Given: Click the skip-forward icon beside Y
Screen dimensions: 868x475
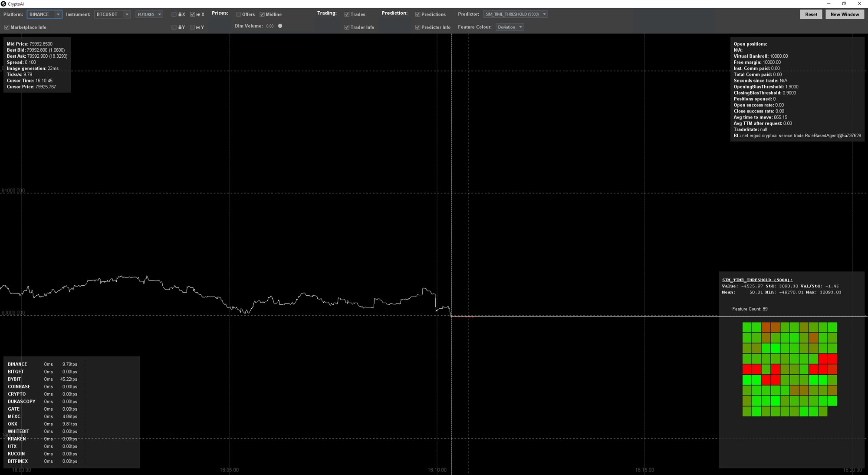Looking at the screenshot, I should click(198, 27).
